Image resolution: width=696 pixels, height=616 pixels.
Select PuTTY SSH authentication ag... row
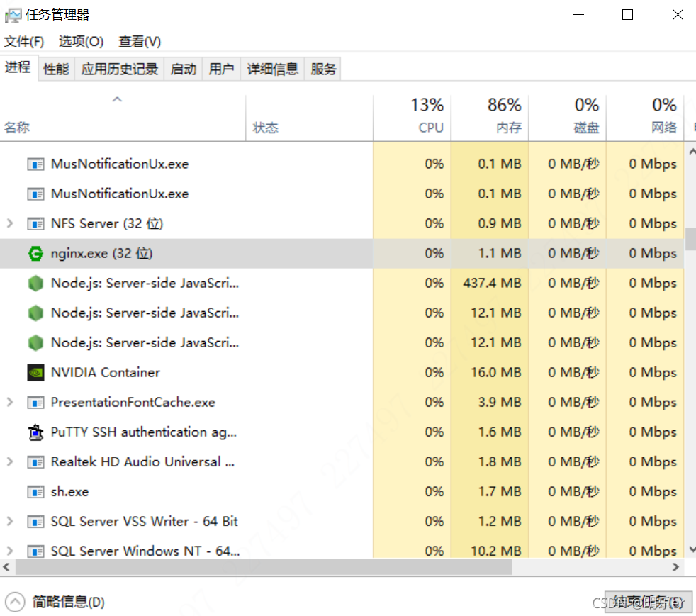tap(342, 432)
